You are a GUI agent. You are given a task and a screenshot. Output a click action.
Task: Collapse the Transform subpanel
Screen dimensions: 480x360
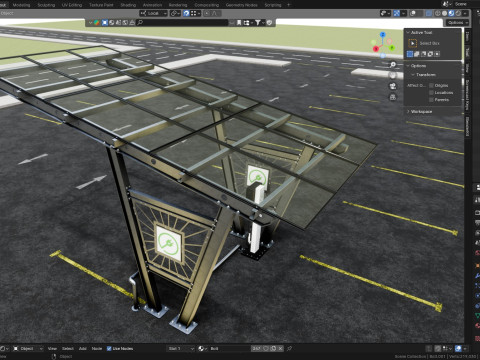coord(413,75)
